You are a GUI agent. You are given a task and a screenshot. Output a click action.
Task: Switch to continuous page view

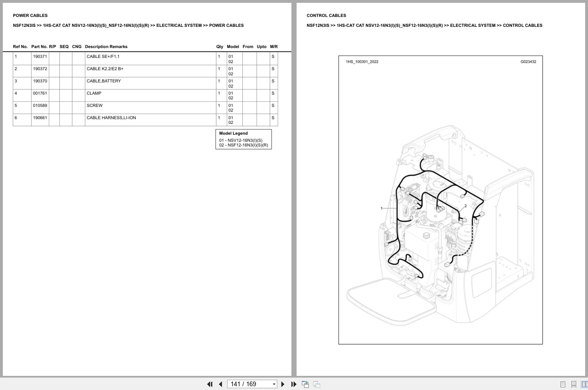[574, 384]
